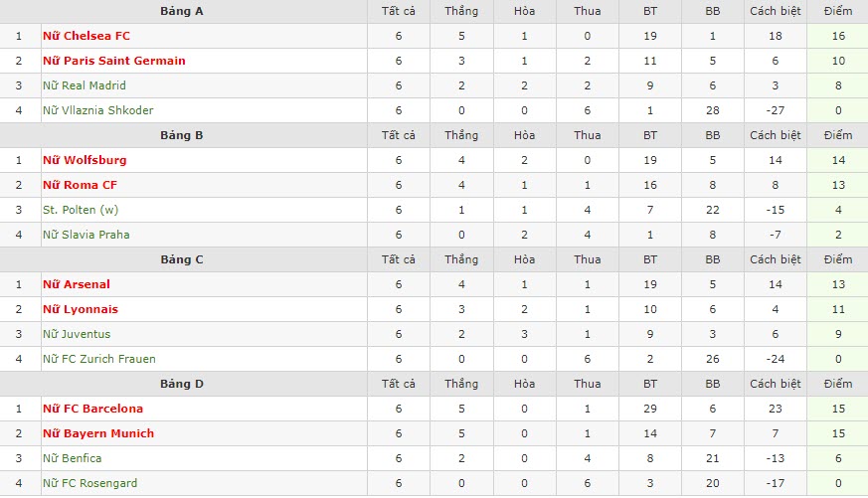Viewport: 868px width, 498px height.
Task: Click the Nữ Lyonnais team link
Action: (80, 309)
